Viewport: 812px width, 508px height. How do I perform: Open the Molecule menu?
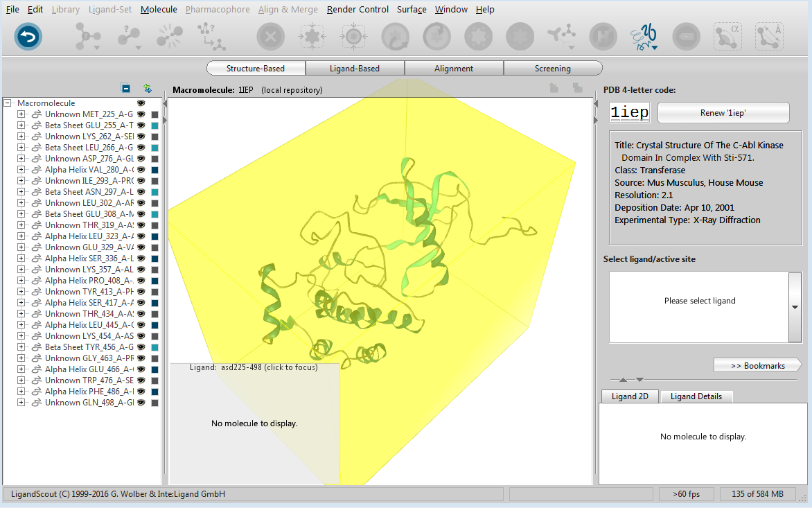click(159, 9)
